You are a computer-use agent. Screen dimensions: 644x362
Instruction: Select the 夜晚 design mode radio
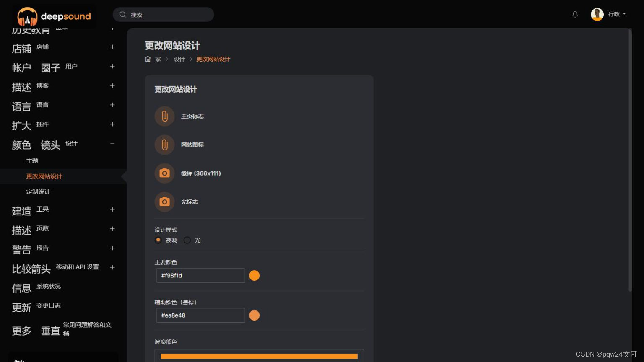coord(158,240)
